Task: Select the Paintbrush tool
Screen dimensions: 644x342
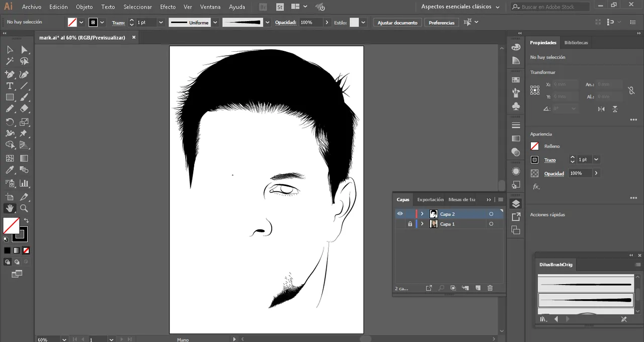Action: pyautogui.click(x=24, y=98)
